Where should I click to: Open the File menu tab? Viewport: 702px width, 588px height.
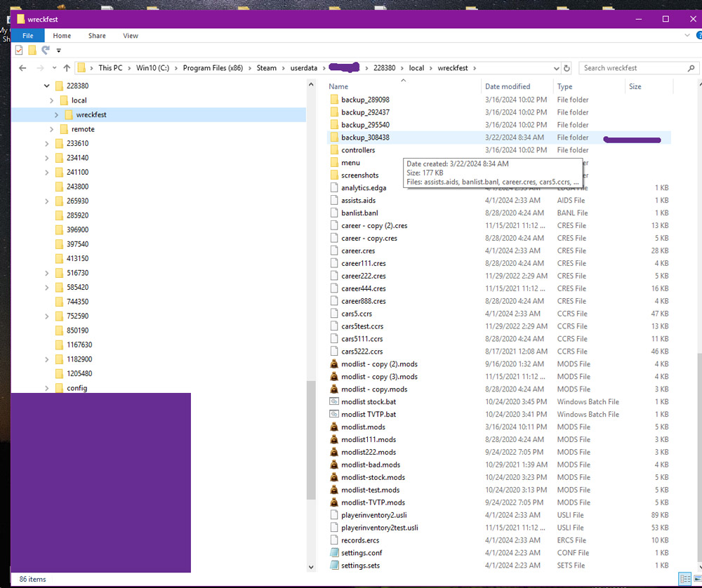tap(28, 36)
